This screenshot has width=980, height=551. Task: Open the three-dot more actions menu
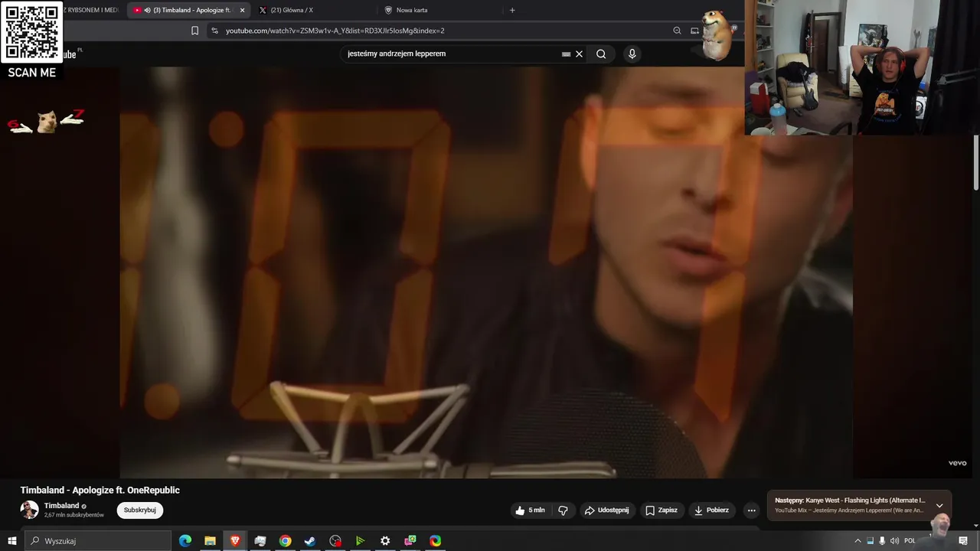pyautogui.click(x=752, y=510)
